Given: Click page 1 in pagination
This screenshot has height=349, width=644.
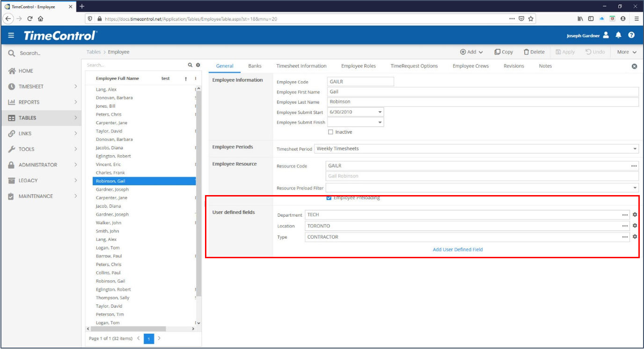Looking at the screenshot, I should [x=148, y=339].
